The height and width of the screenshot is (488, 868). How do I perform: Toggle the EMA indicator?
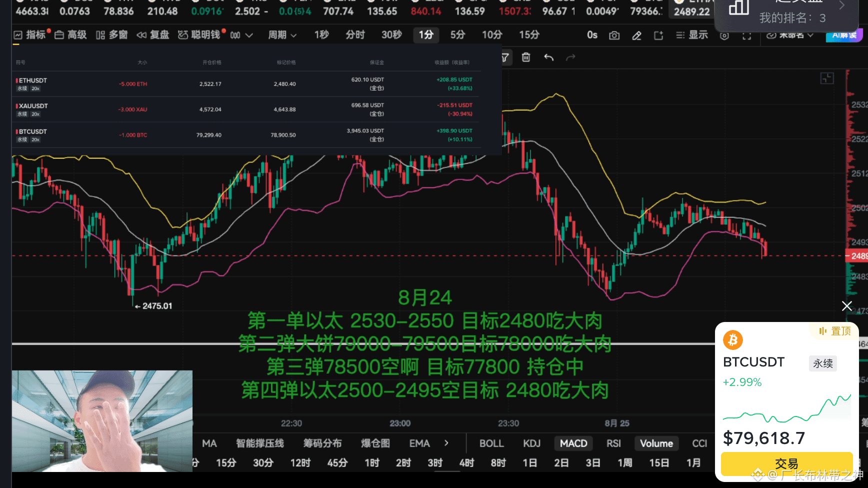[419, 443]
